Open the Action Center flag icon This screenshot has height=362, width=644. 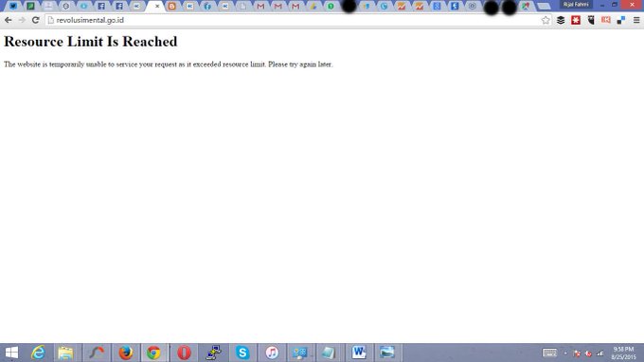point(577,353)
